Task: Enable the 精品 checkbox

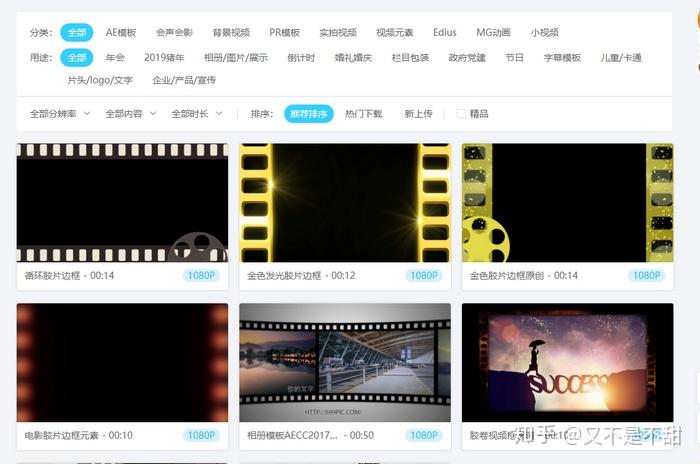Action: (x=461, y=114)
